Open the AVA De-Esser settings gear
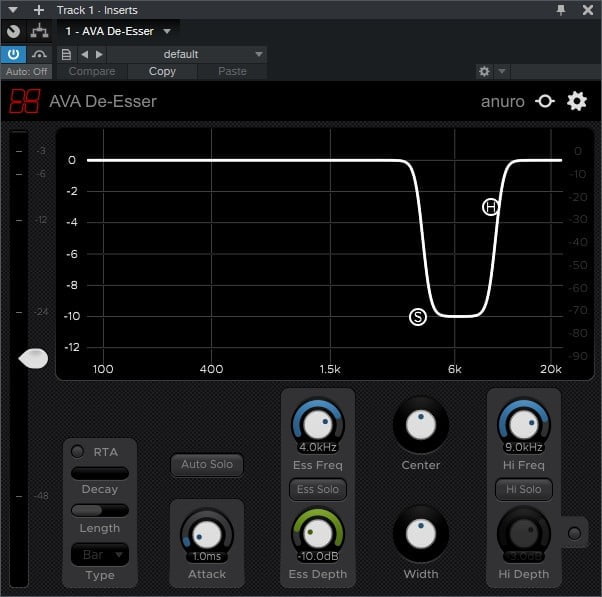 point(577,101)
